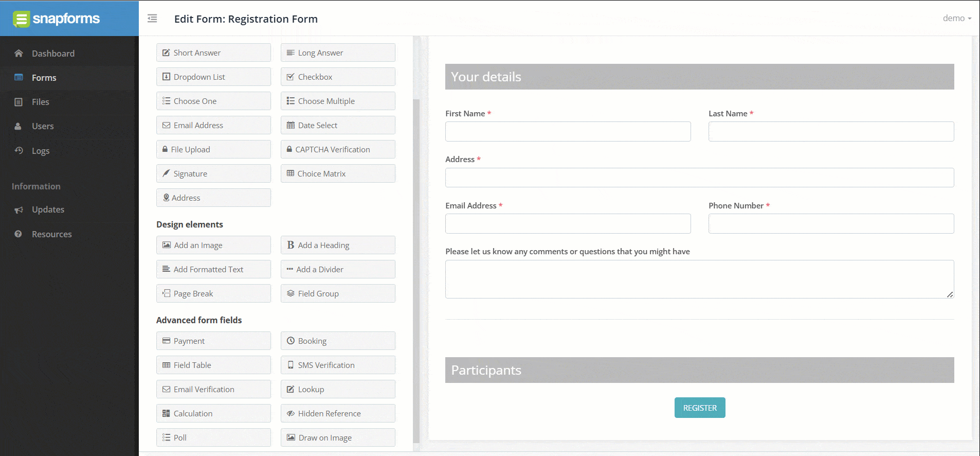The width and height of the screenshot is (980, 456).
Task: Click the File Upload lock icon
Action: pyautogui.click(x=165, y=149)
